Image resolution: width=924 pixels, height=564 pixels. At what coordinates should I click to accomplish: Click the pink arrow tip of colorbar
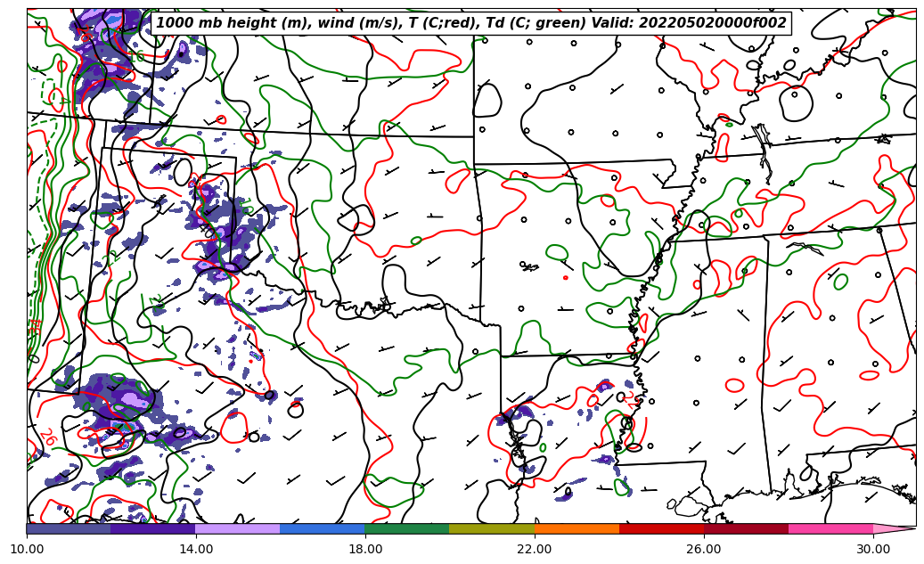point(894,528)
